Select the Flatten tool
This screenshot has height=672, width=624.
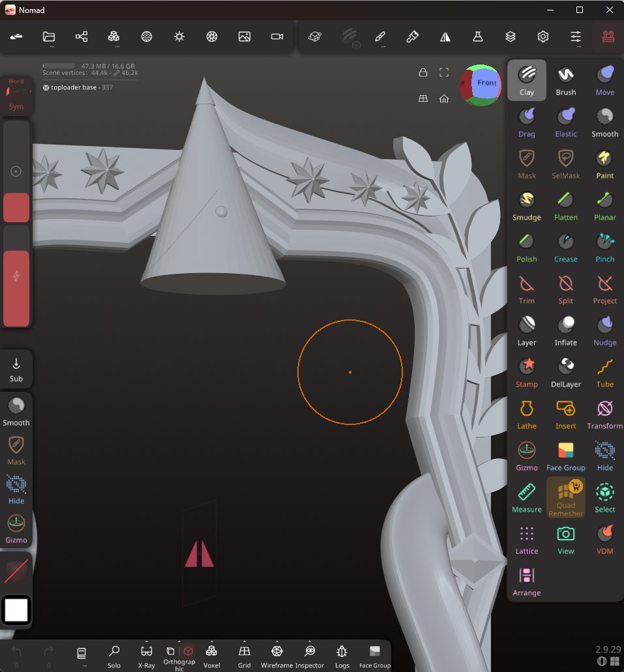[566, 206]
